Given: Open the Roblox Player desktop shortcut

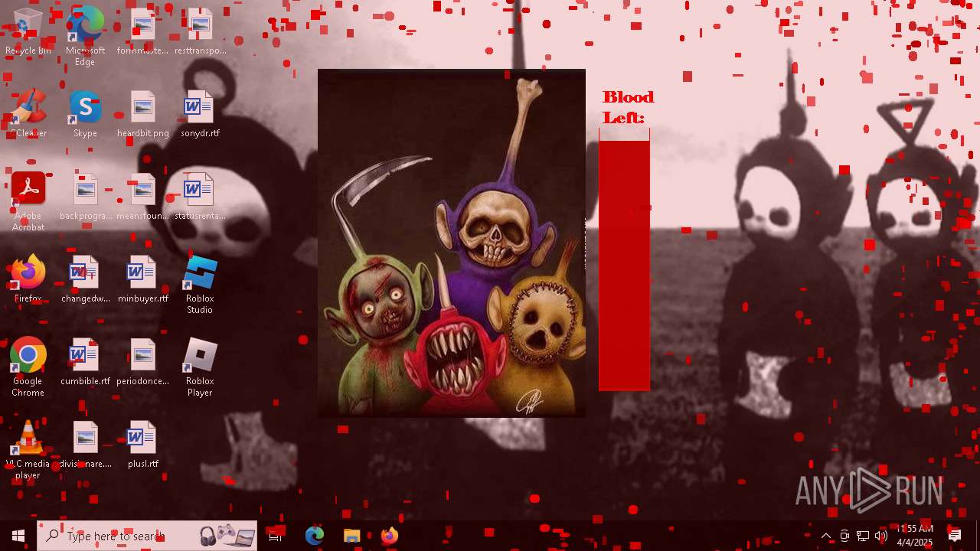Looking at the screenshot, I should (x=200, y=367).
